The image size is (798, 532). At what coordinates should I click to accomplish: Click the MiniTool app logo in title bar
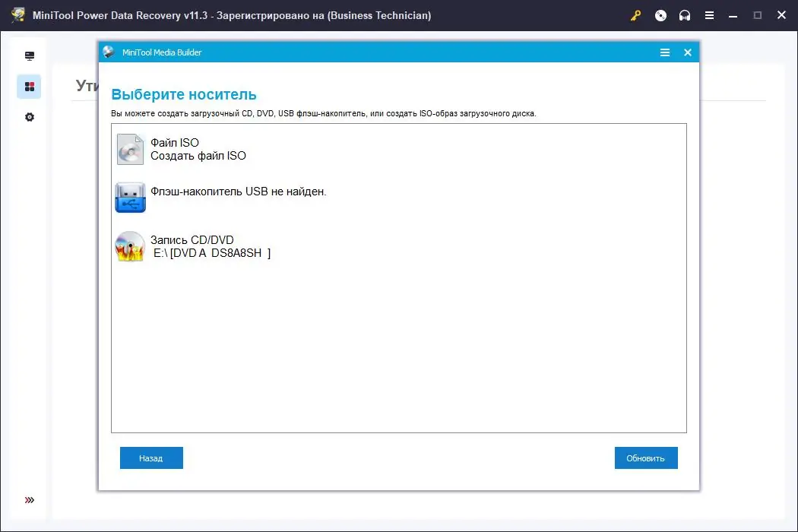pos(18,14)
